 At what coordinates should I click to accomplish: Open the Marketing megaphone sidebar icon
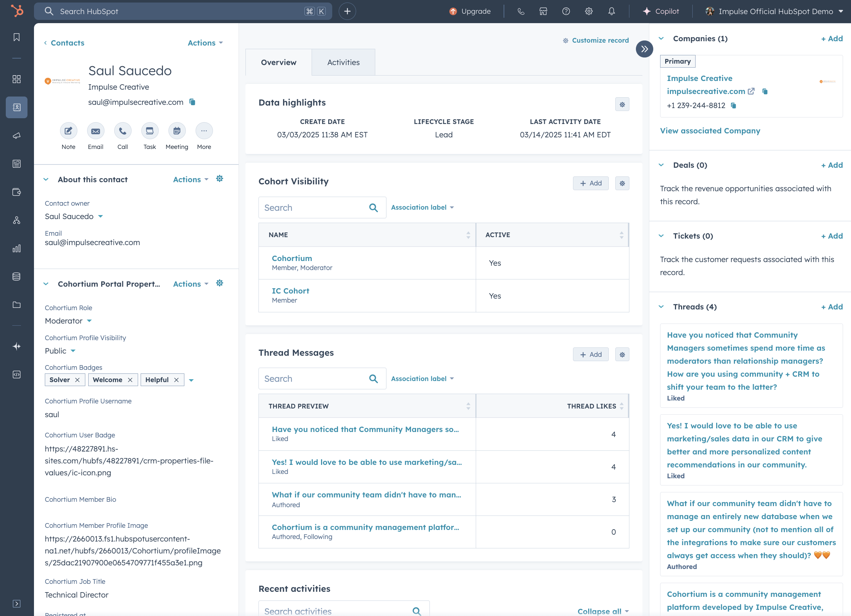click(x=17, y=136)
